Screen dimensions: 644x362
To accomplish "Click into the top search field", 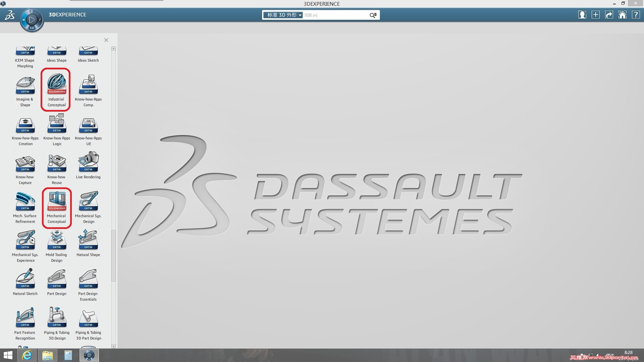I will (x=336, y=15).
